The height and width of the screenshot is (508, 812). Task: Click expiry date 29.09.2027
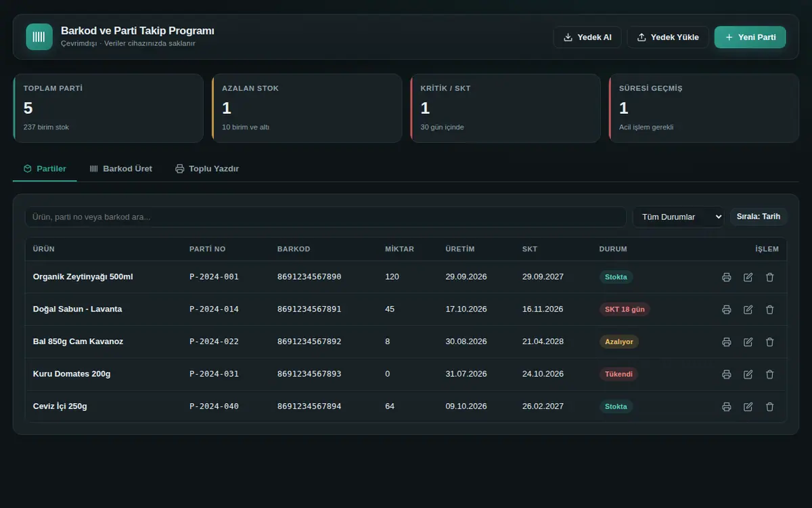point(543,277)
